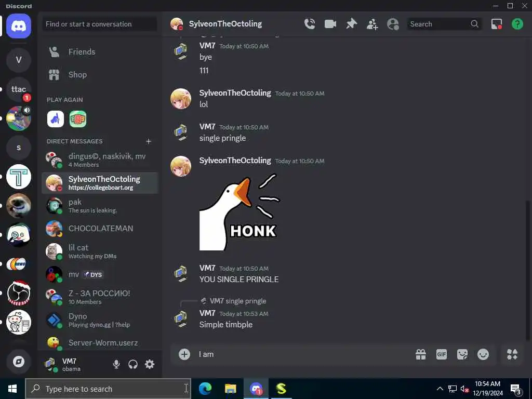Open the Discord inbox icon
The width and height of the screenshot is (532, 399).
pyautogui.click(x=496, y=24)
